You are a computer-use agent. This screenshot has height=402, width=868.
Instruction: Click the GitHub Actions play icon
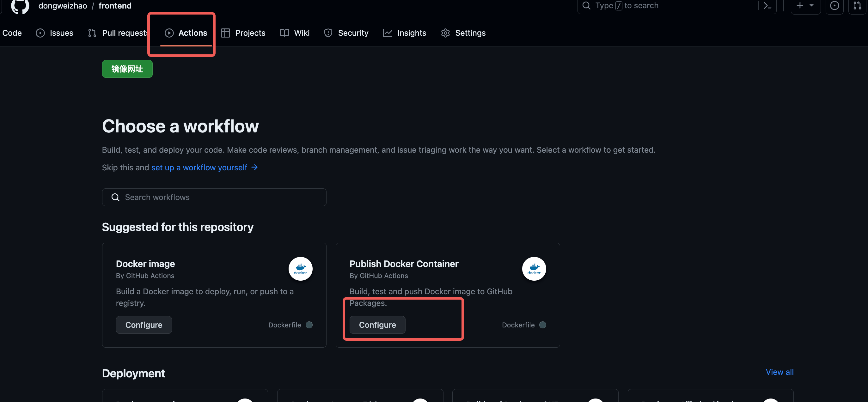click(x=169, y=32)
